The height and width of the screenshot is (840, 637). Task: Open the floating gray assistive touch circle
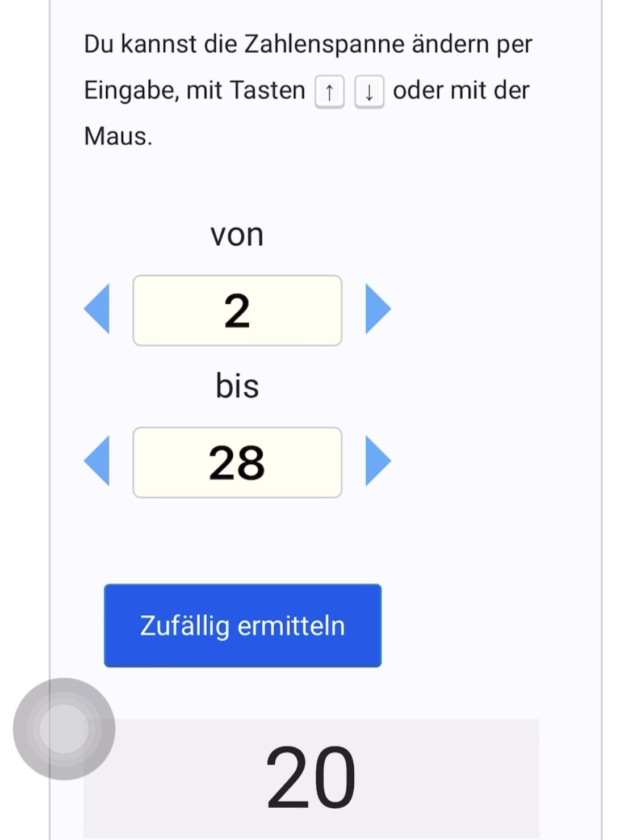click(x=64, y=729)
